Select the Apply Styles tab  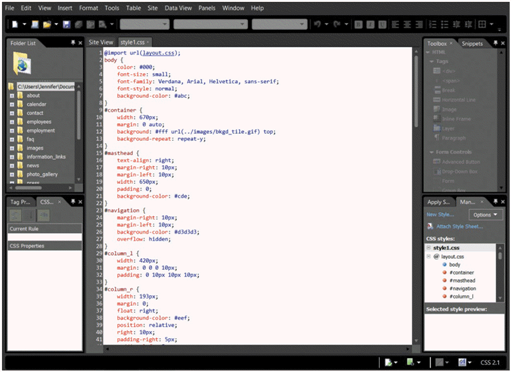(x=439, y=202)
